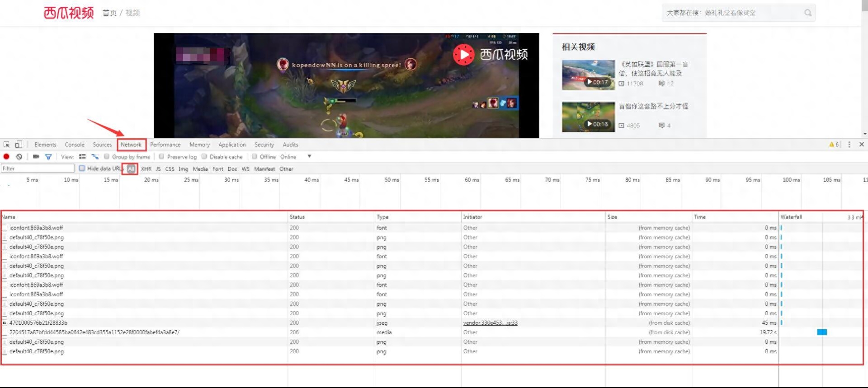Viewport: 868px width, 388px height.
Task: Sort by the Initiator column header
Action: coord(533,217)
